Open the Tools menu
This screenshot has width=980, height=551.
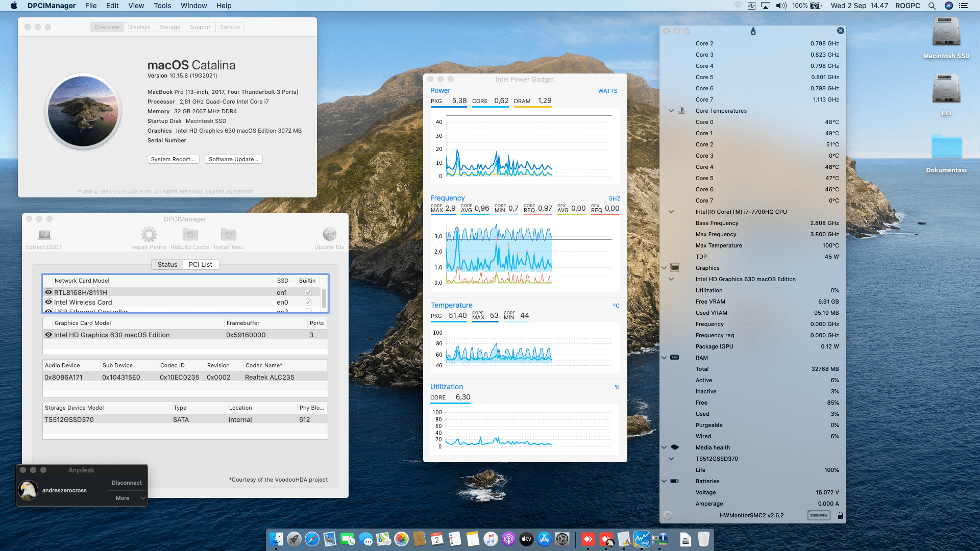pos(162,6)
